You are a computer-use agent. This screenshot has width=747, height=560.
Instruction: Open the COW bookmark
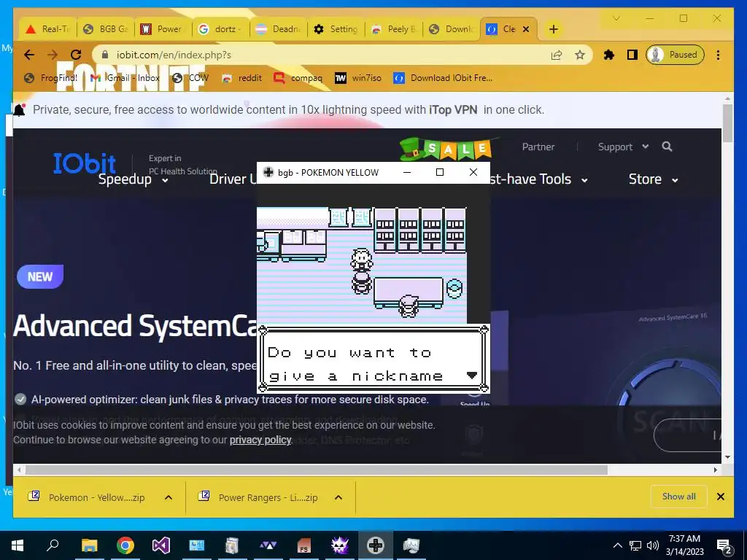coord(190,77)
